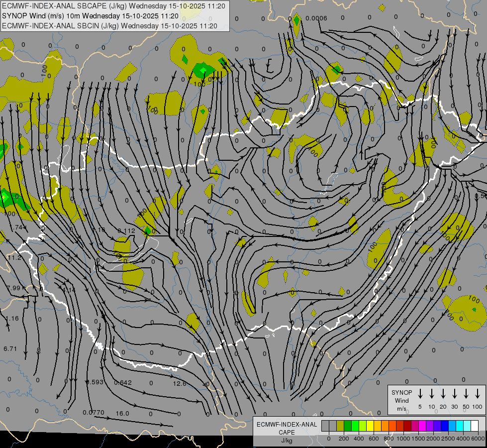Click the 0.642 value on the map

pos(123,382)
